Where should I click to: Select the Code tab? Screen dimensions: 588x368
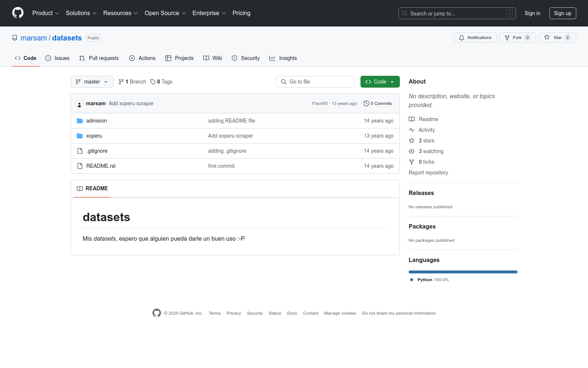click(26, 58)
